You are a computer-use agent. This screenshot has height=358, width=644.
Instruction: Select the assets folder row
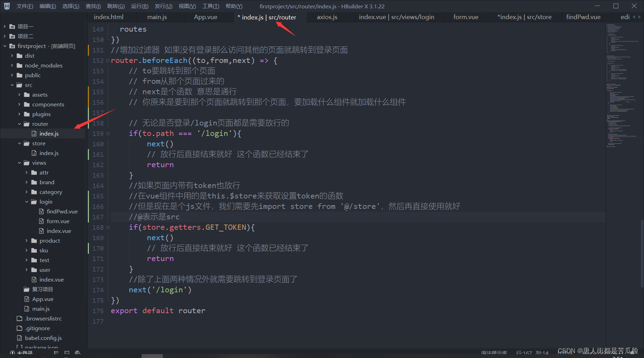click(x=42, y=95)
